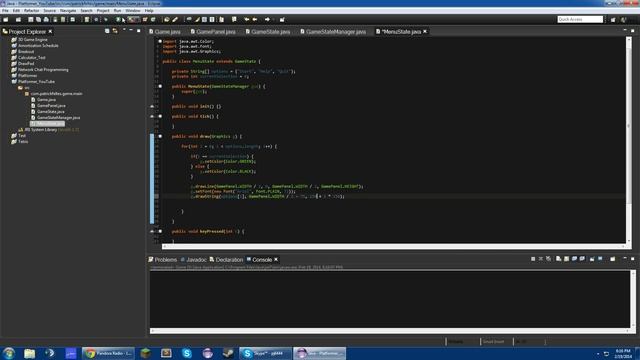Open the Search menu

pos(87,11)
